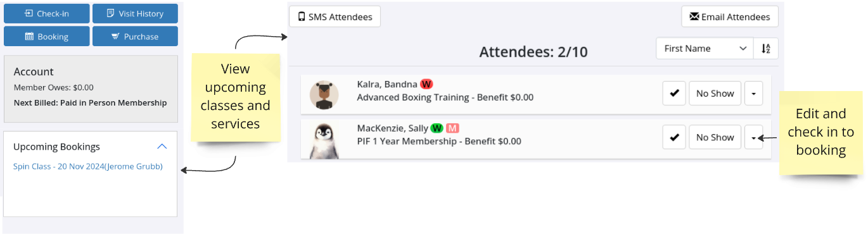Open Spin Class 20 Nov 2024 booking link
Image resolution: width=868 pixels, height=239 pixels.
[x=88, y=167]
